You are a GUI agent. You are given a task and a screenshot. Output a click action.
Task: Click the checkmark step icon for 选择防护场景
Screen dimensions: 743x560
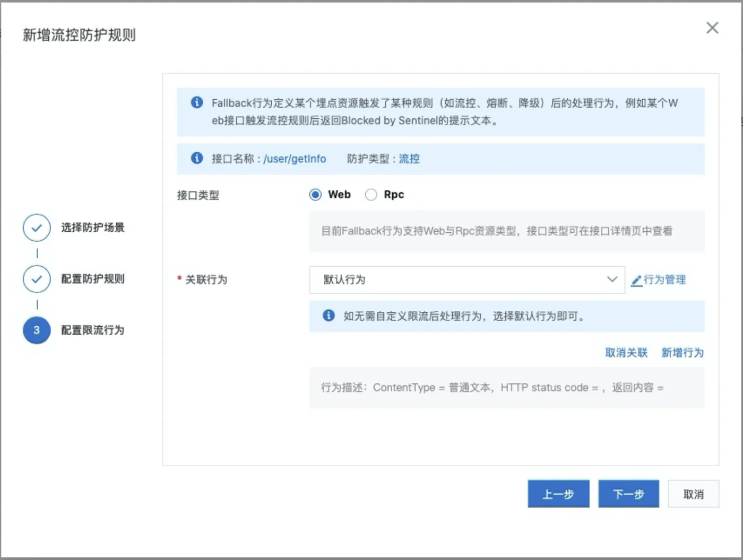(37, 227)
